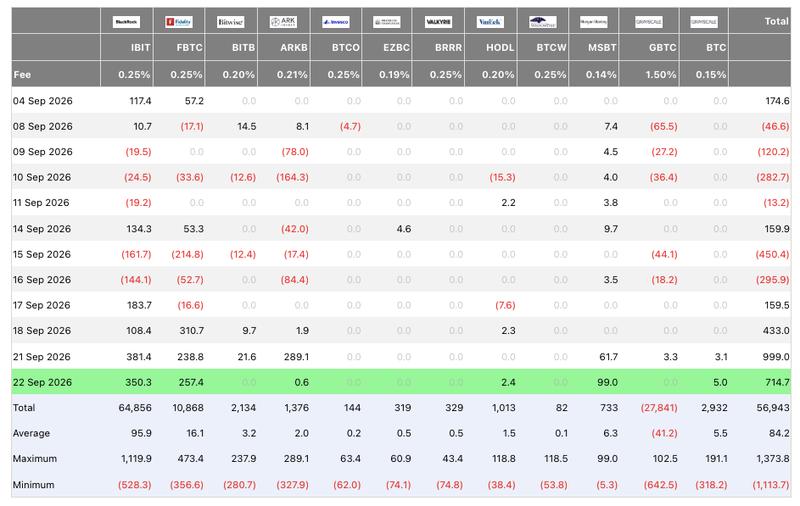
Task: Click the 08 Sep 2026 date label
Action: pos(43,126)
